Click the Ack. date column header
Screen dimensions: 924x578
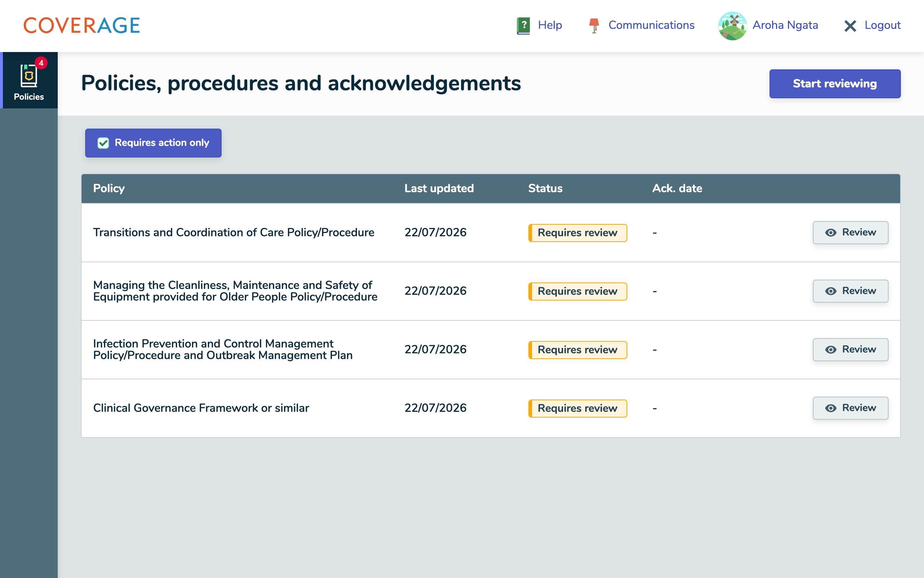677,188
